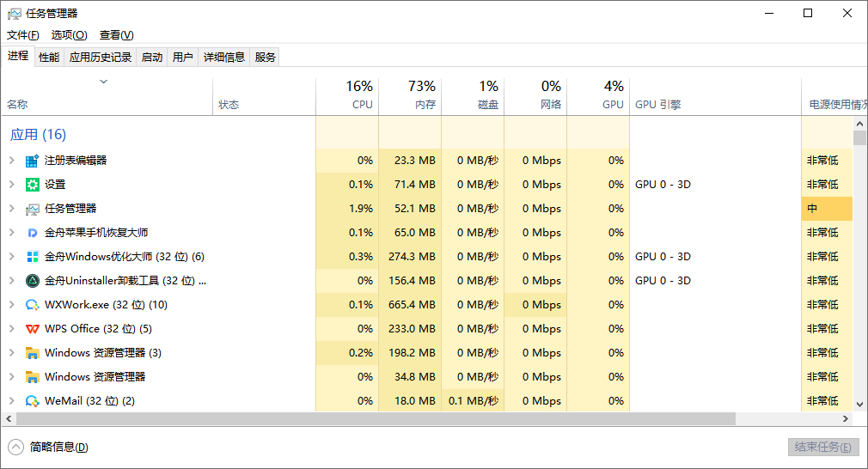Viewport: 868px width, 469px height.
Task: Click the 中 power usage cell
Action: [x=827, y=209]
